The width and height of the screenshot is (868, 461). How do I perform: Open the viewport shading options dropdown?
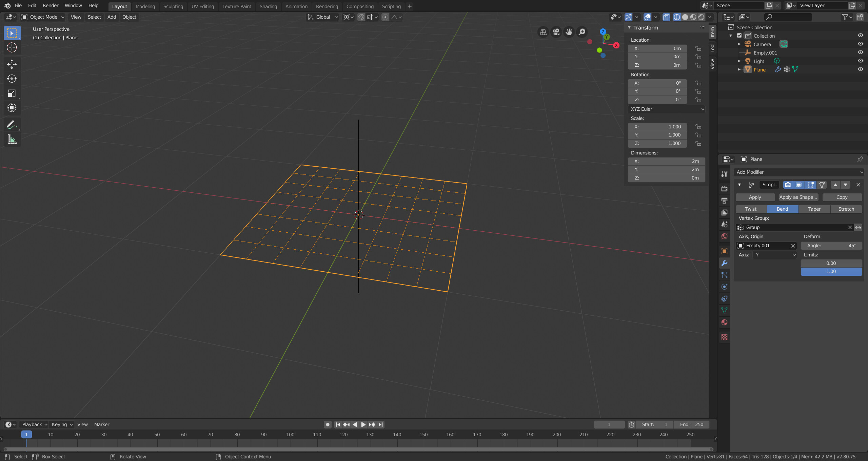click(710, 17)
